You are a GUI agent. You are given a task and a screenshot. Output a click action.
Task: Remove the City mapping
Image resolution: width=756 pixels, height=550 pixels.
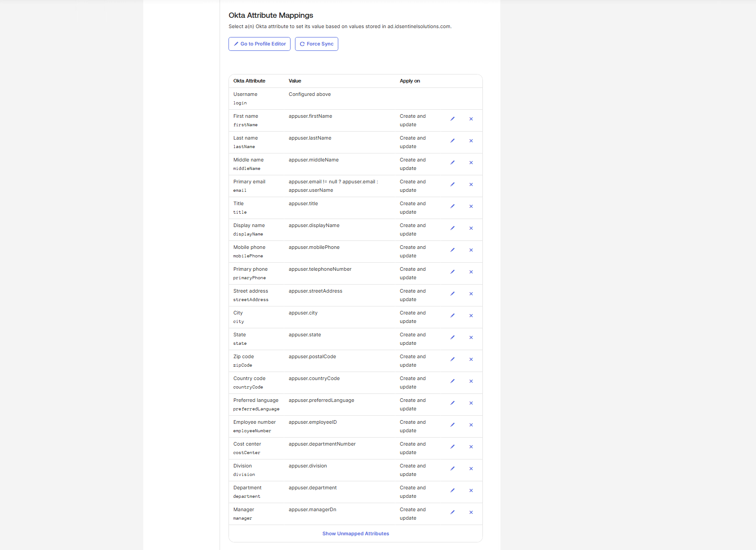471,315
